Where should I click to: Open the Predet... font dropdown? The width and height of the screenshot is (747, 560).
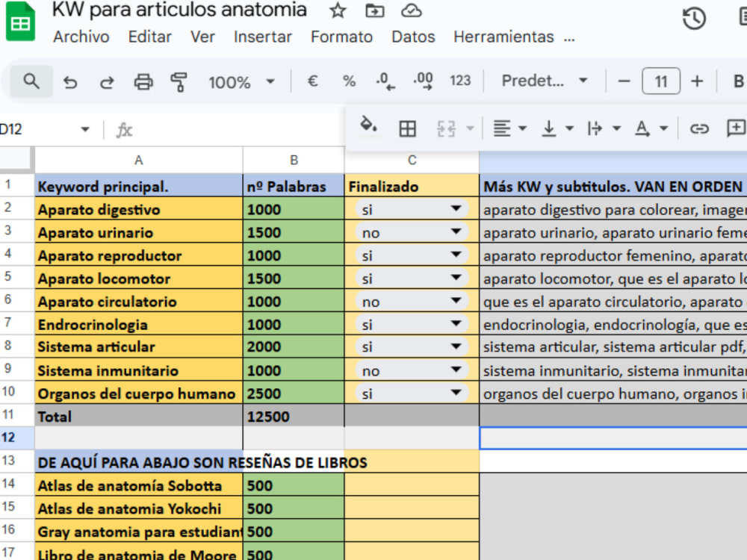tap(545, 81)
